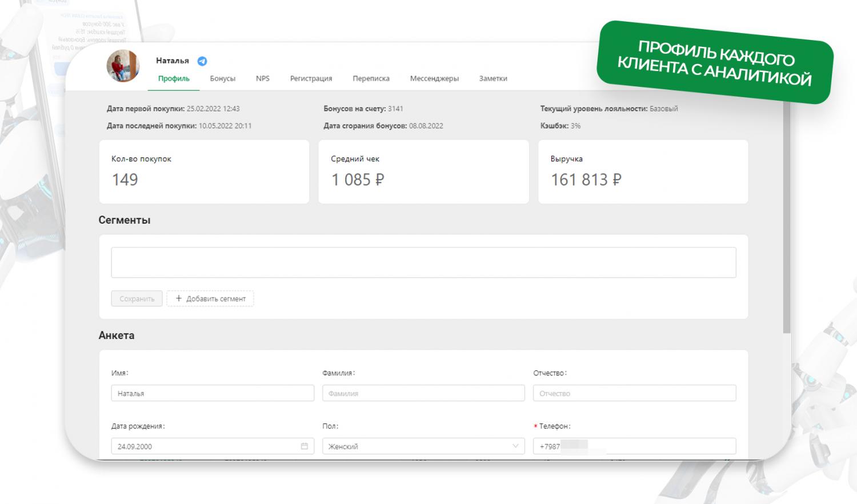Select the NPS tab
Image resolution: width=857 pixels, height=504 pixels.
click(263, 78)
